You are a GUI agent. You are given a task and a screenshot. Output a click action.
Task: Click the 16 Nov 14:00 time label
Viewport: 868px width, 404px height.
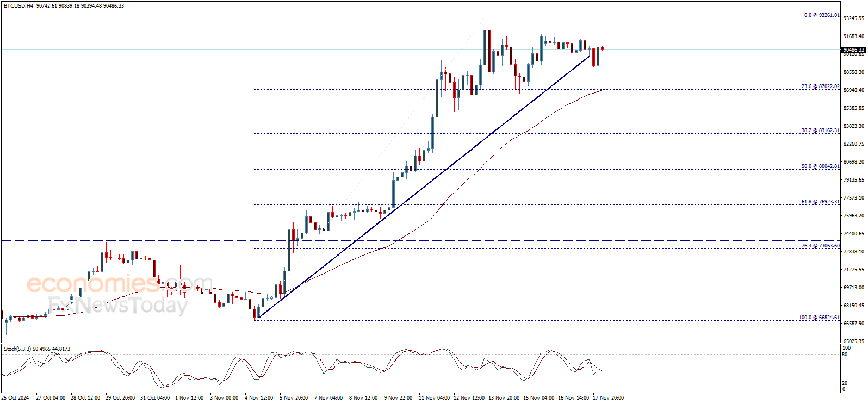click(573, 398)
